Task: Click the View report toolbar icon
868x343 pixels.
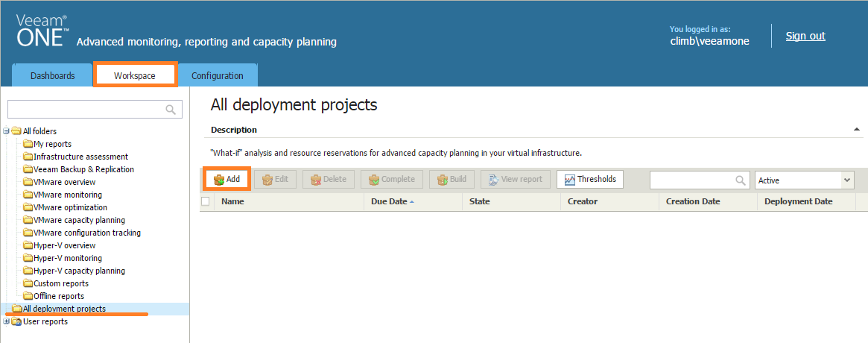Action: pos(494,180)
